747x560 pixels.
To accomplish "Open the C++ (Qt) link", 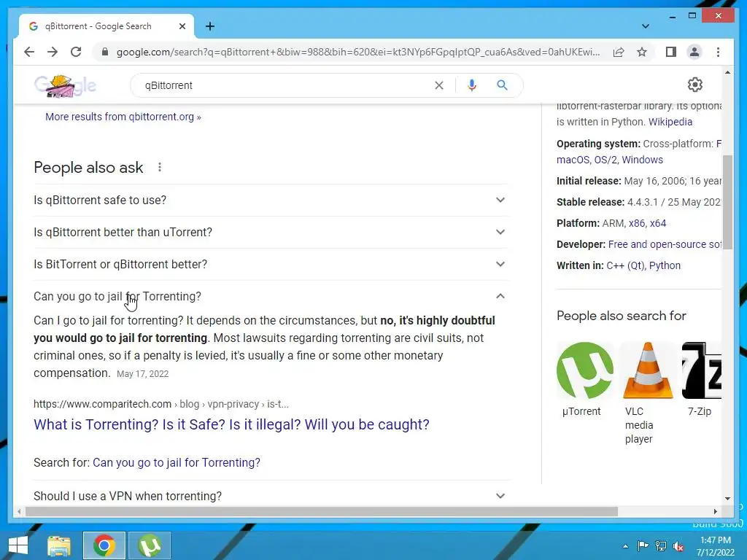I will [624, 265].
